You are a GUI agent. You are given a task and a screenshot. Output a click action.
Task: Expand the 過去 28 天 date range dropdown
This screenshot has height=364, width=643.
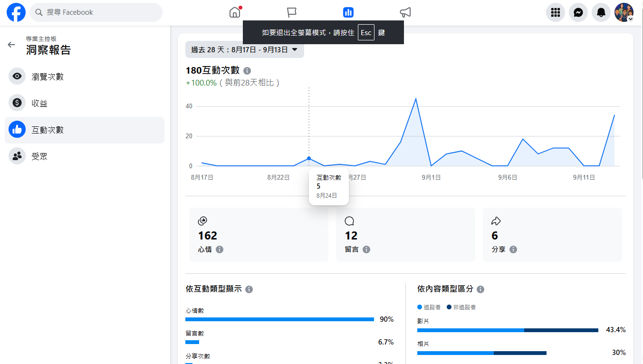(244, 49)
